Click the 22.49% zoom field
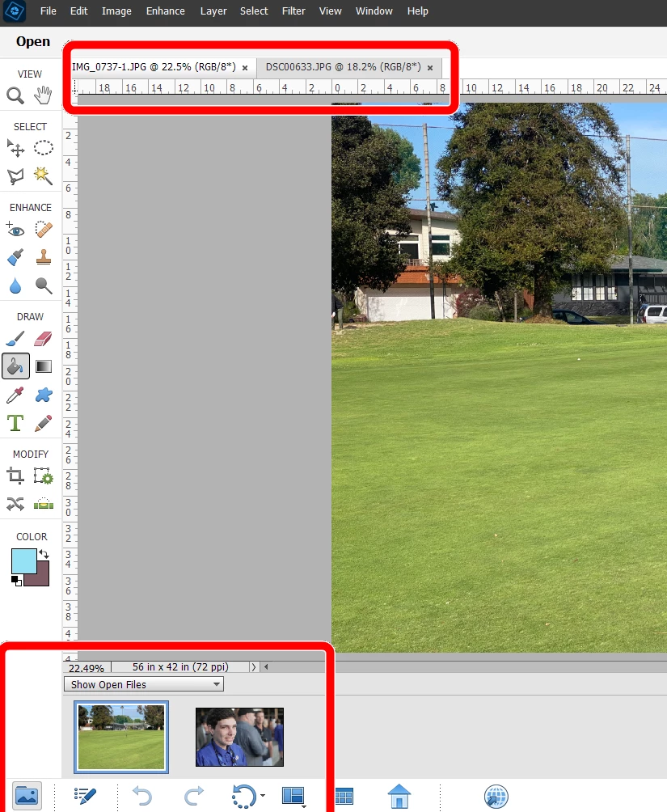Image resolution: width=667 pixels, height=812 pixels. [87, 667]
